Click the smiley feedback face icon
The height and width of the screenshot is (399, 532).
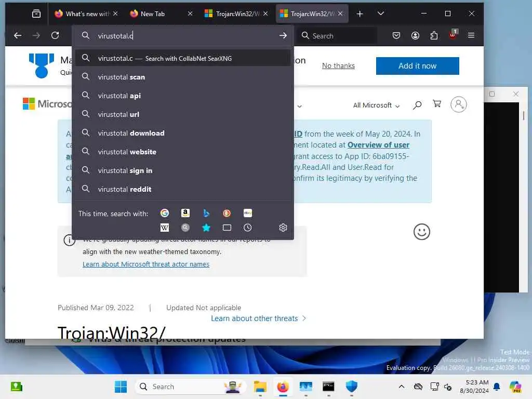[422, 232]
